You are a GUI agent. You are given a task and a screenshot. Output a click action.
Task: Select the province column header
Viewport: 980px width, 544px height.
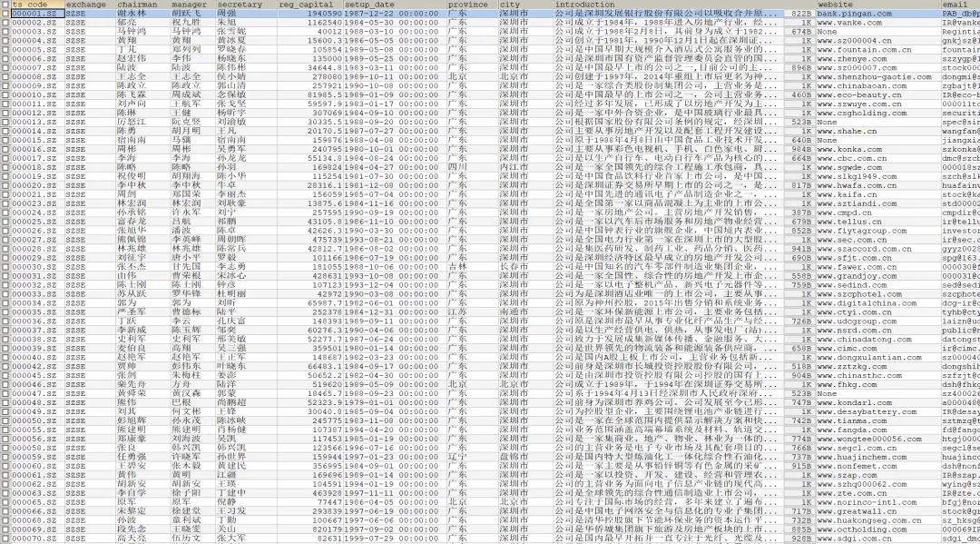pyautogui.click(x=469, y=5)
